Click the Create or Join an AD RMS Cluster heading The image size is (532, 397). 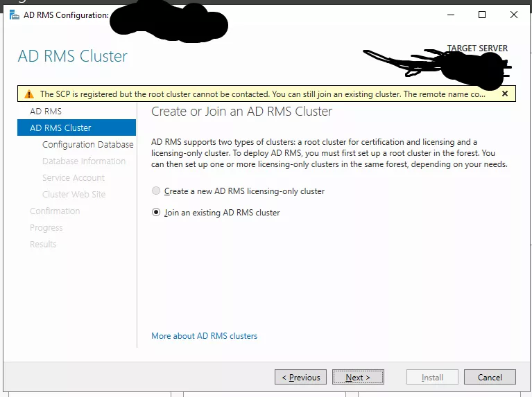pos(241,111)
